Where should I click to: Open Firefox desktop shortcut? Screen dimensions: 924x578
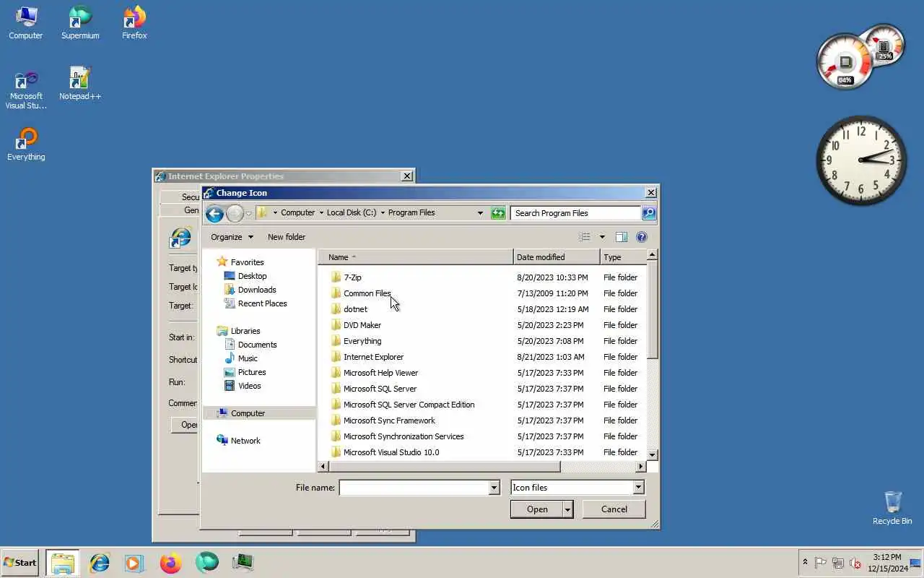click(x=134, y=23)
